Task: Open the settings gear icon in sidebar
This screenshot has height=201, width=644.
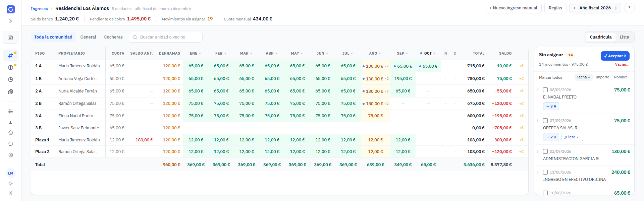Action: [x=11, y=155]
